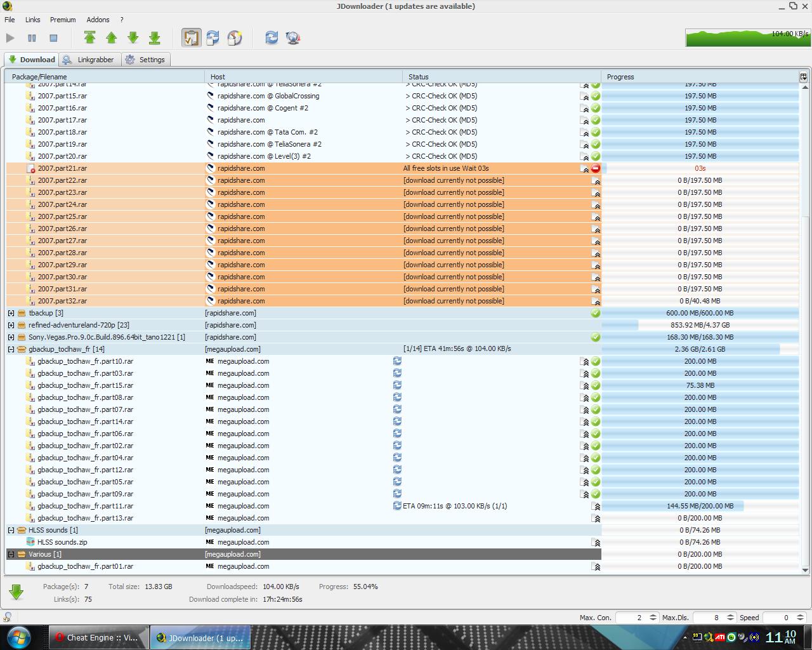The image size is (812, 650).
Task: Start downloads with the play button
Action: [x=10, y=38]
